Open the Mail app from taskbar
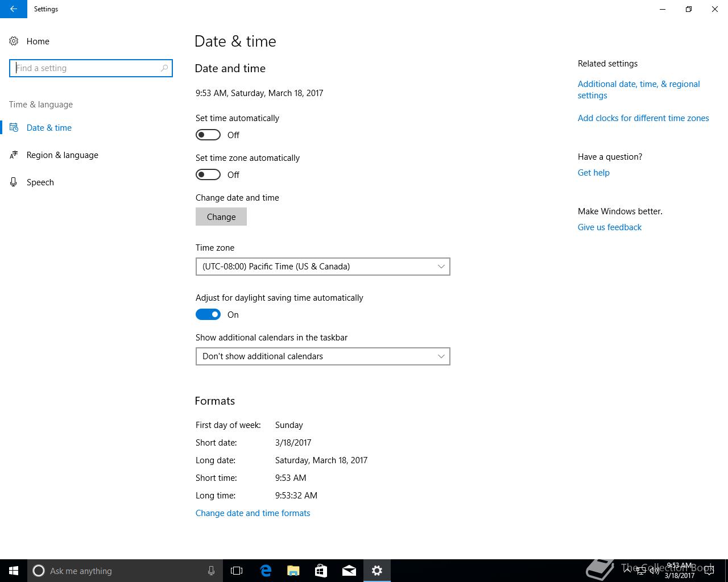This screenshot has width=728, height=582. [x=349, y=571]
